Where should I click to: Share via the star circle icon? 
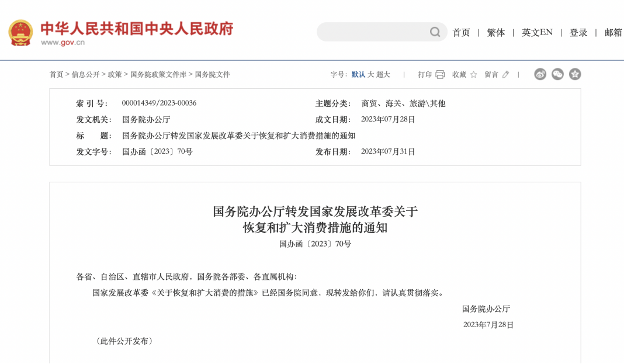(575, 74)
